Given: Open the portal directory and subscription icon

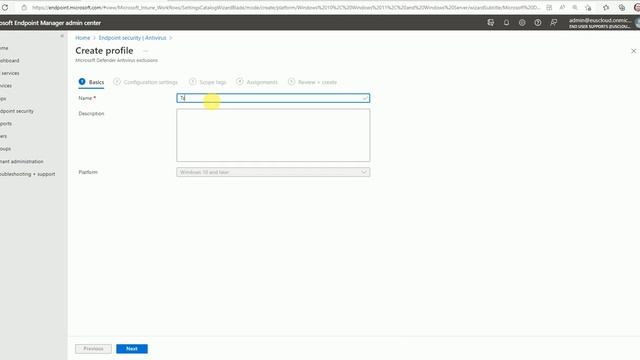Looking at the screenshot, I should 491,23.
